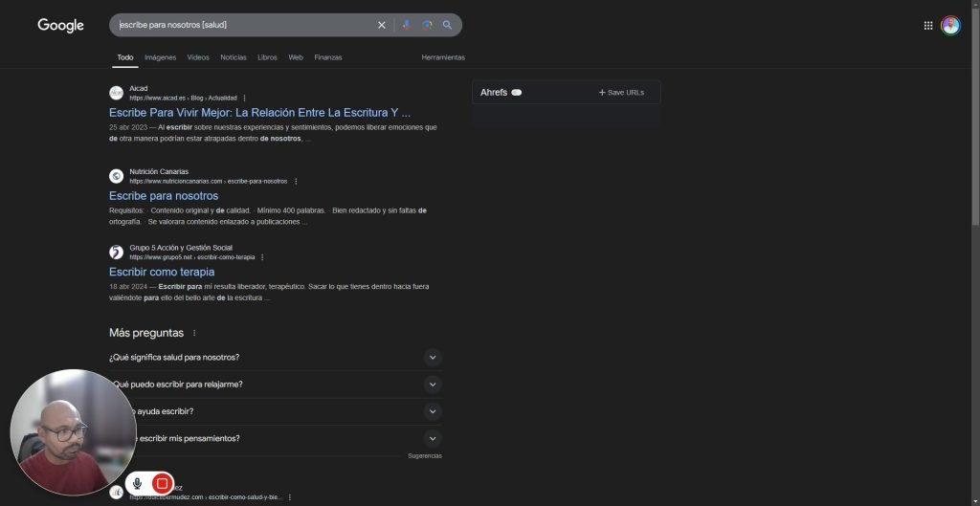Start voice search with the microphone icon
This screenshot has height=506, width=980.
[x=406, y=25]
